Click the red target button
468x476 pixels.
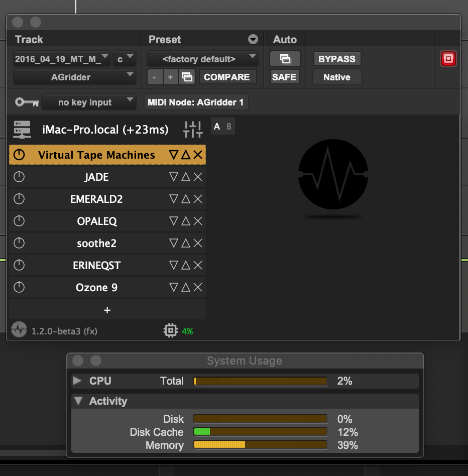click(448, 59)
